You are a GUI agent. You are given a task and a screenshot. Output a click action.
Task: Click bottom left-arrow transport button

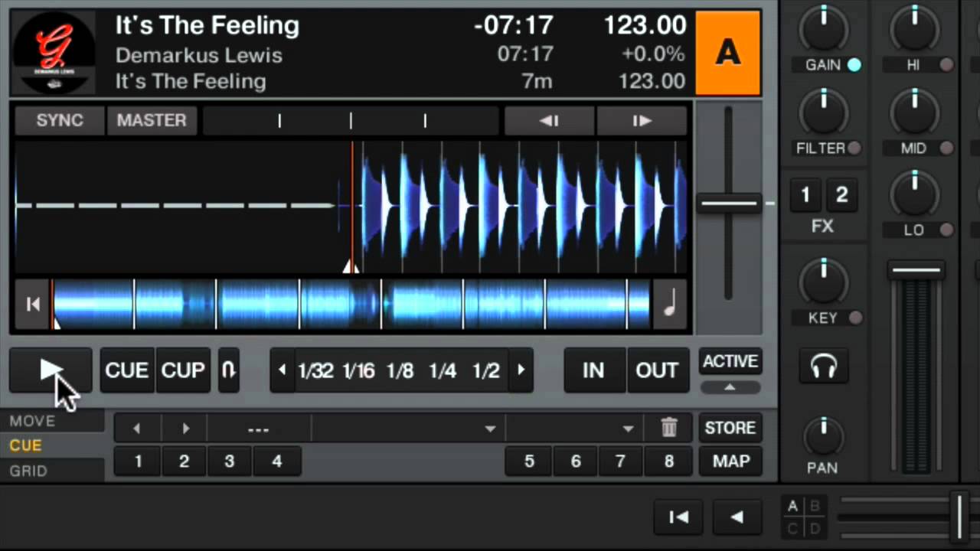[737, 518]
